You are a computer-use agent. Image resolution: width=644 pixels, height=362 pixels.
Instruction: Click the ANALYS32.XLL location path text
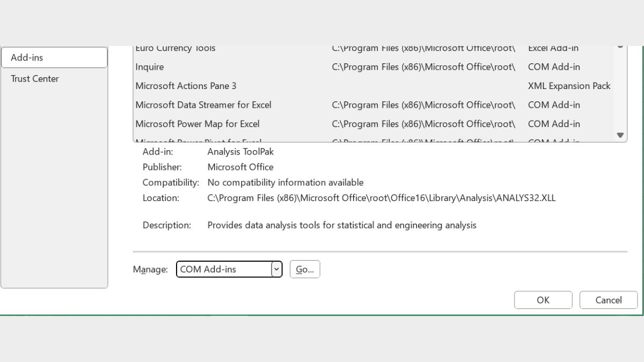coord(381,198)
